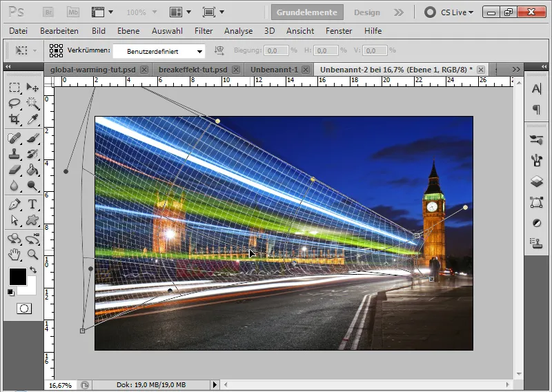552x392 pixels.
Task: Select the Pen tool
Action: coord(14,204)
